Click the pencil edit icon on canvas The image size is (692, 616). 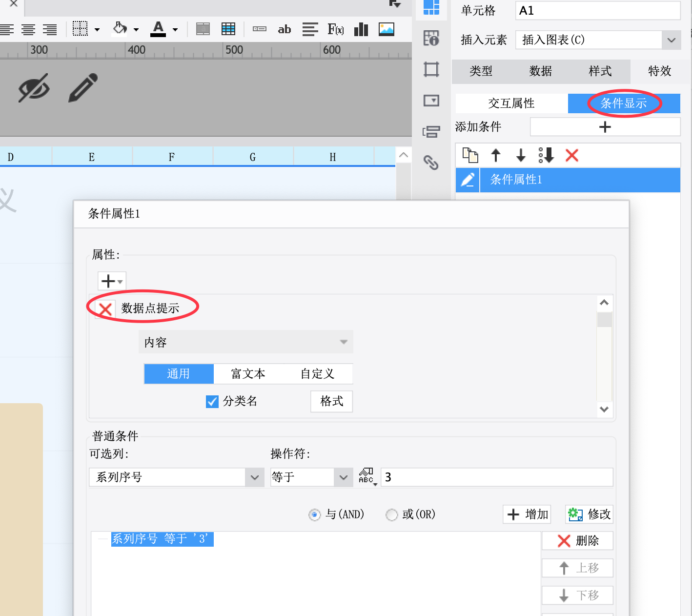pyautogui.click(x=83, y=88)
